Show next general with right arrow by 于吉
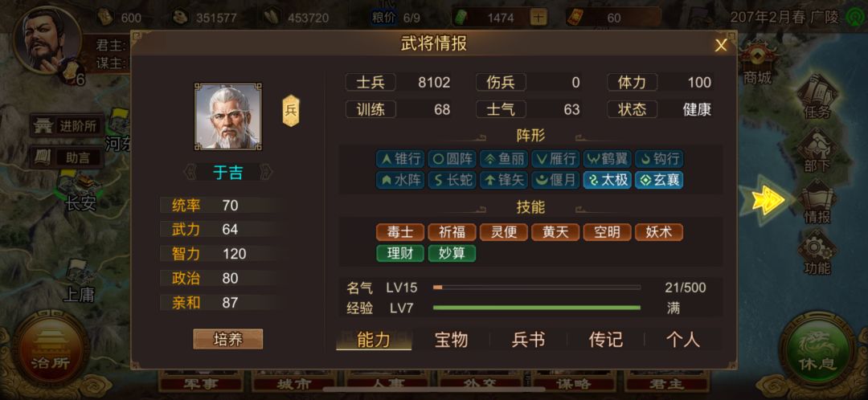Screen dimensions: 868x400 (x=266, y=173)
